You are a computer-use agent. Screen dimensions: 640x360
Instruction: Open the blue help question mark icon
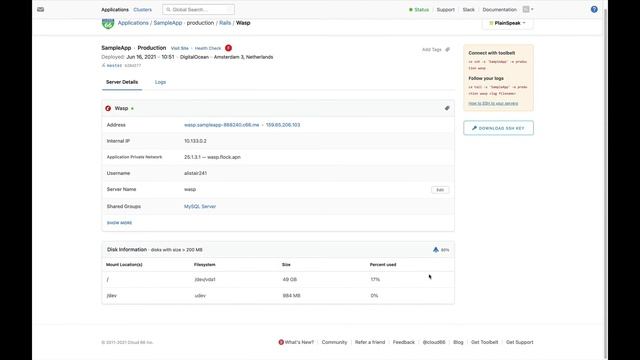click(x=594, y=9)
